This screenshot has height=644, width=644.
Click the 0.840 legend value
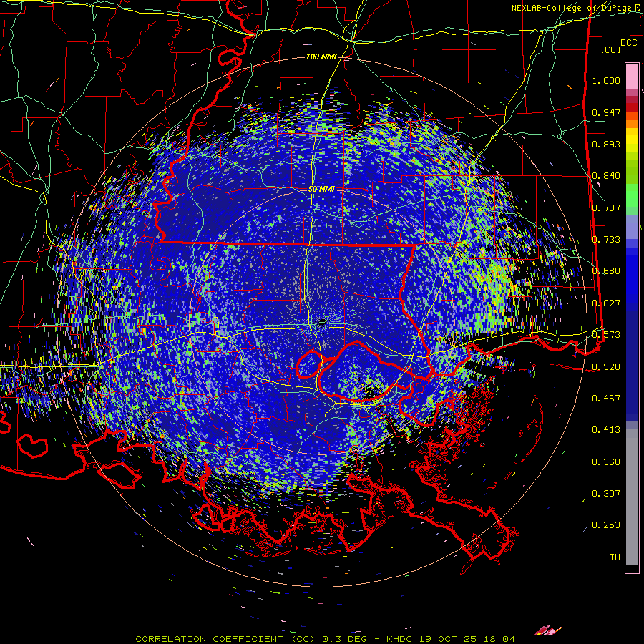(x=606, y=176)
